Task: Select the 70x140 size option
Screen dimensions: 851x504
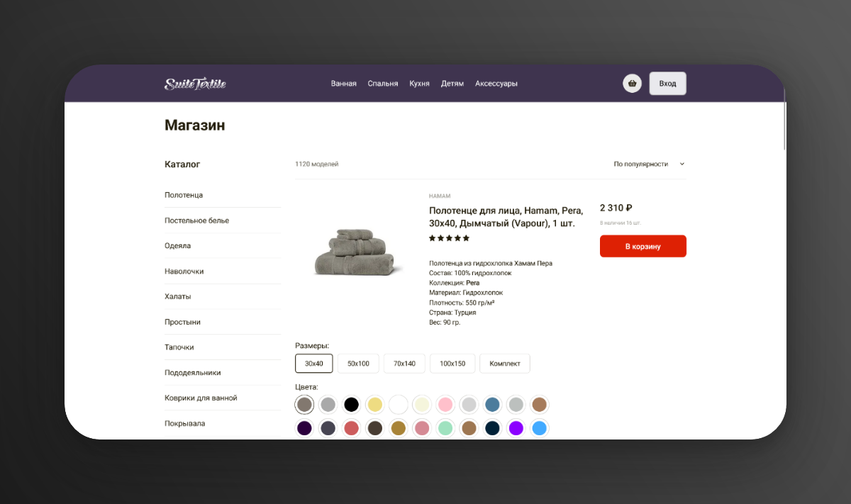Action: click(404, 364)
